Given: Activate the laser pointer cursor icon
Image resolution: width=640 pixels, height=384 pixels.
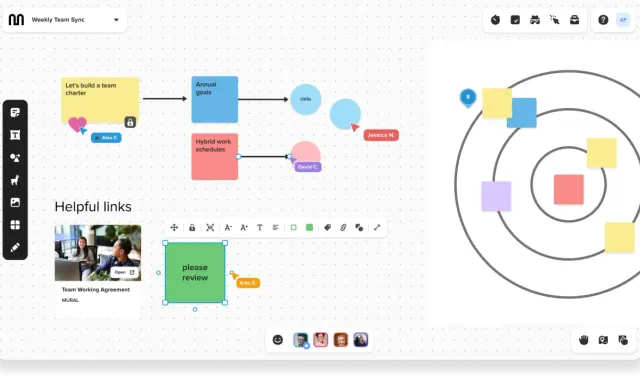Looking at the screenshot, I should (555, 20).
